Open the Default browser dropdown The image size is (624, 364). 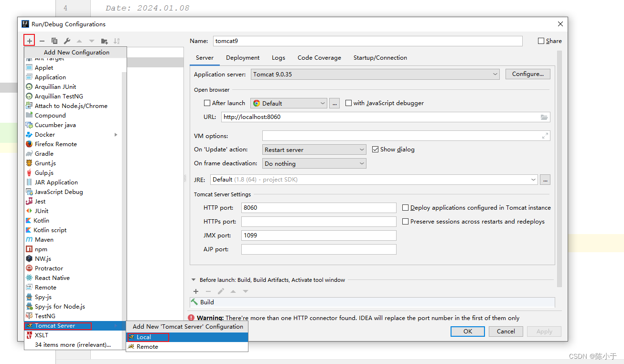click(x=289, y=103)
